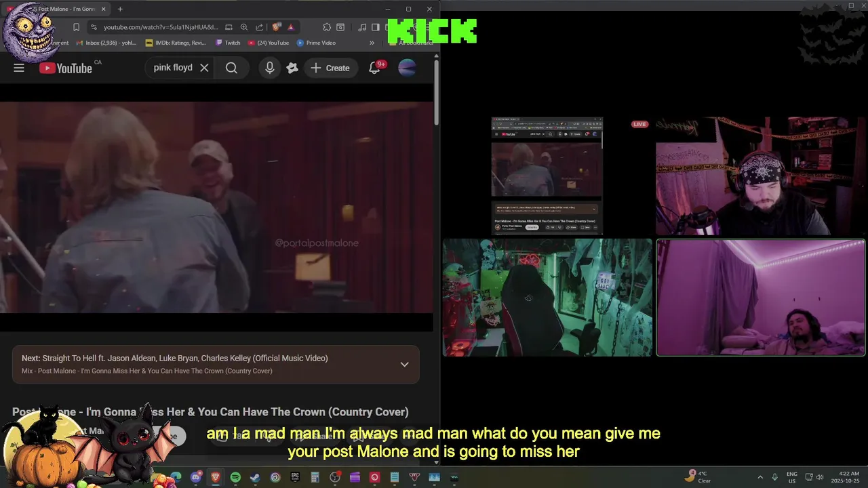The height and width of the screenshot is (488, 868).
Task: Select the purple bedroom webcam feed
Action: point(760,297)
